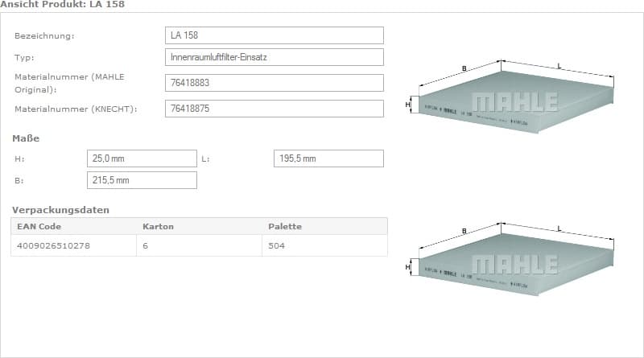
Task: Select the MAHLE Original number field 76418883
Action: click(274, 83)
